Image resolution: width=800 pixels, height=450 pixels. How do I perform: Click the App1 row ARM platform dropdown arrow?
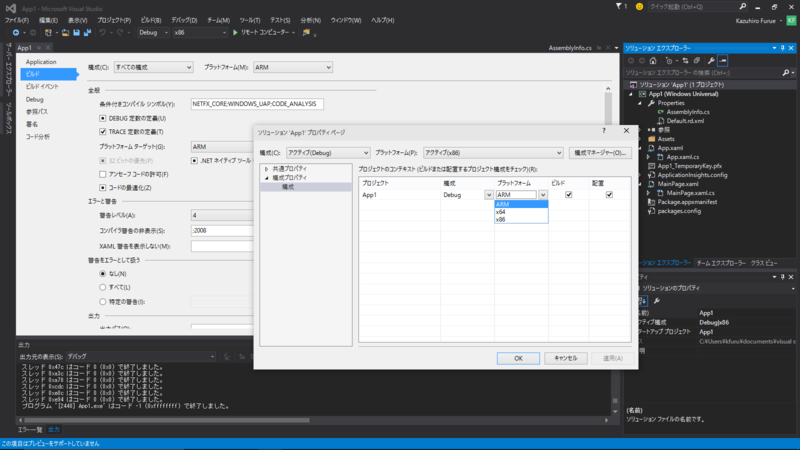(543, 195)
